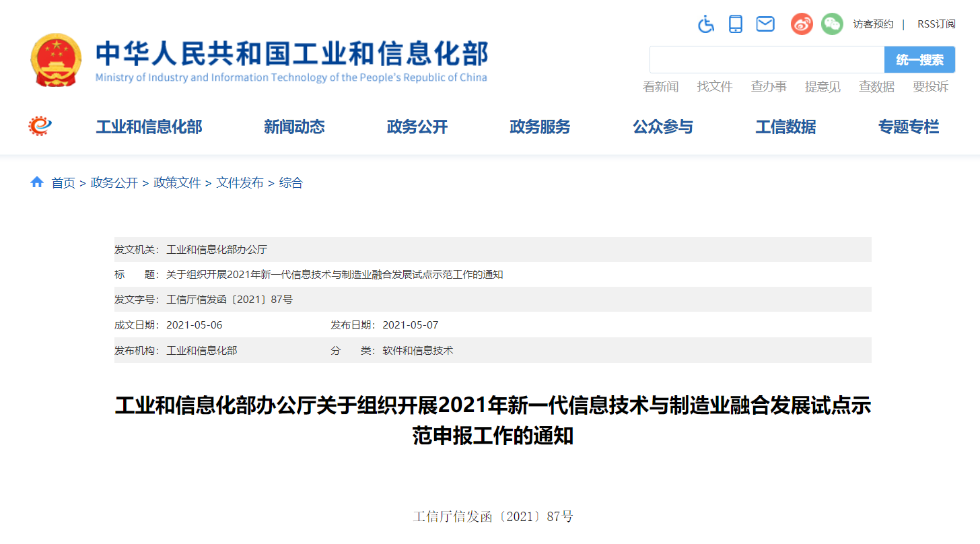This screenshot has height=544, width=980.
Task: Click the home icon in breadcrumb
Action: pos(37,182)
